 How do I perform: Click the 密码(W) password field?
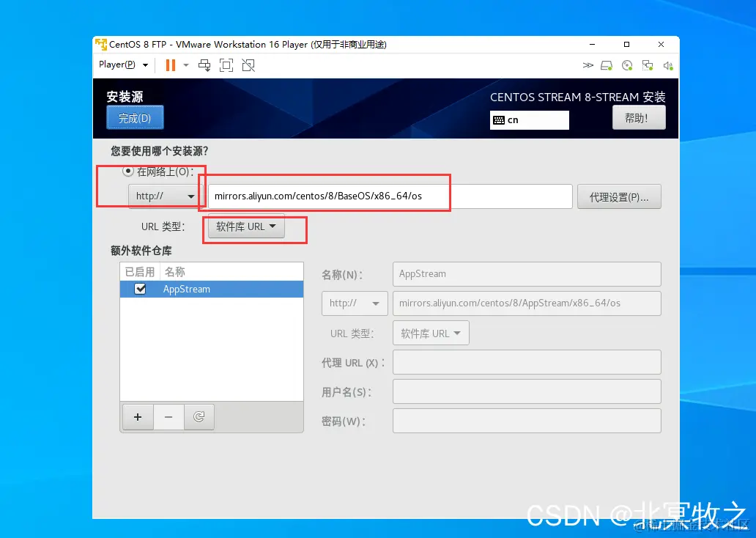pyautogui.click(x=527, y=421)
